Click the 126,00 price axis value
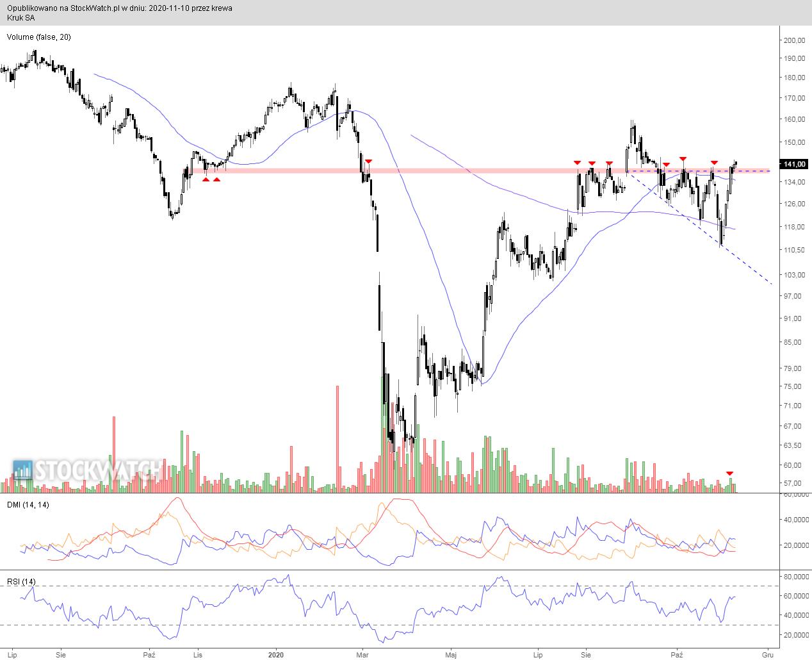The height and width of the screenshot is (660, 812). tap(794, 204)
